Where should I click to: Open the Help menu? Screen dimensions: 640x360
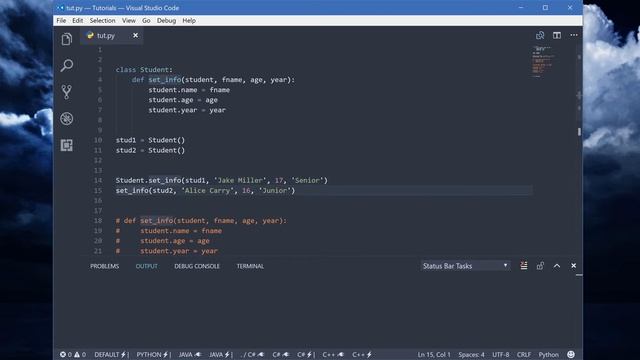click(189, 20)
